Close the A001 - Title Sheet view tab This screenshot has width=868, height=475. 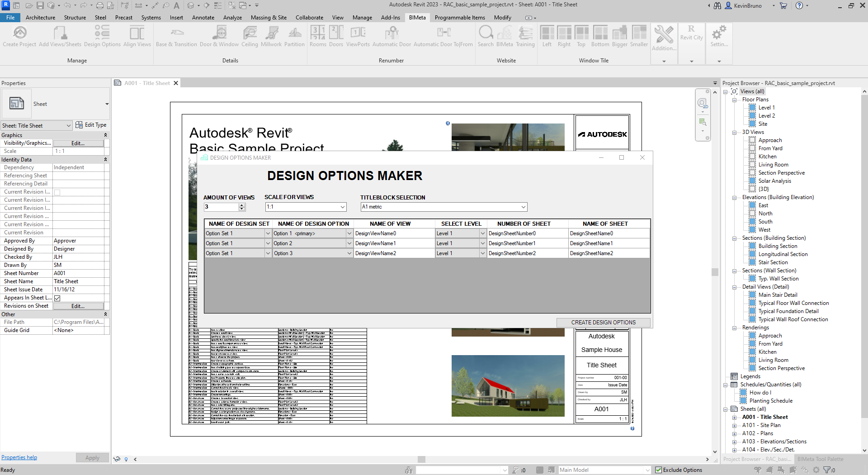tap(176, 83)
